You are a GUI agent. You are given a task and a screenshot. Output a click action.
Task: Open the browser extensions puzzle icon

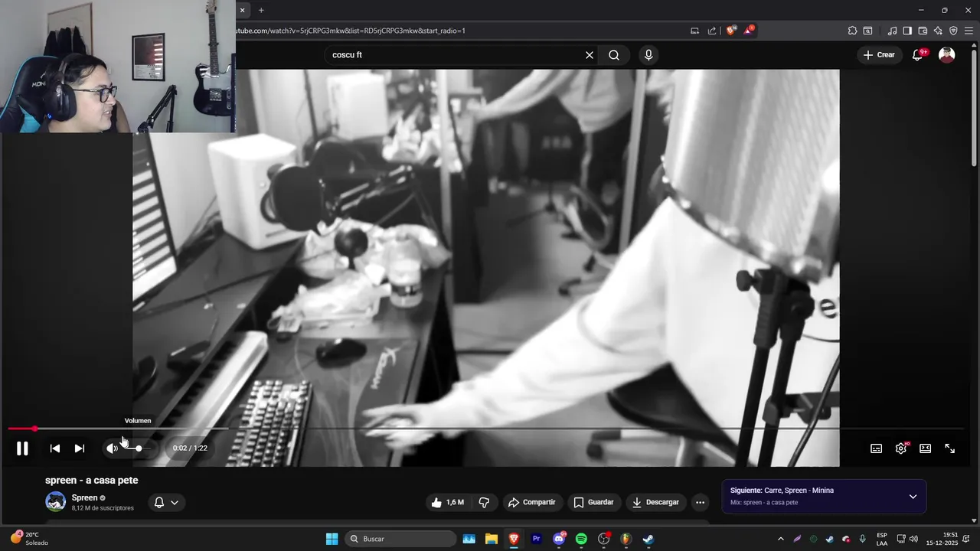click(852, 31)
